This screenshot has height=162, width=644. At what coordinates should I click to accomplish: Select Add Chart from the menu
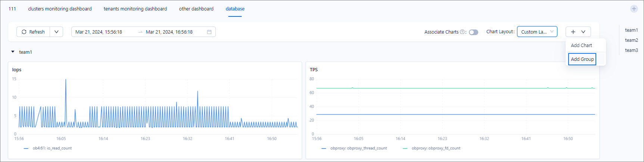coord(581,46)
